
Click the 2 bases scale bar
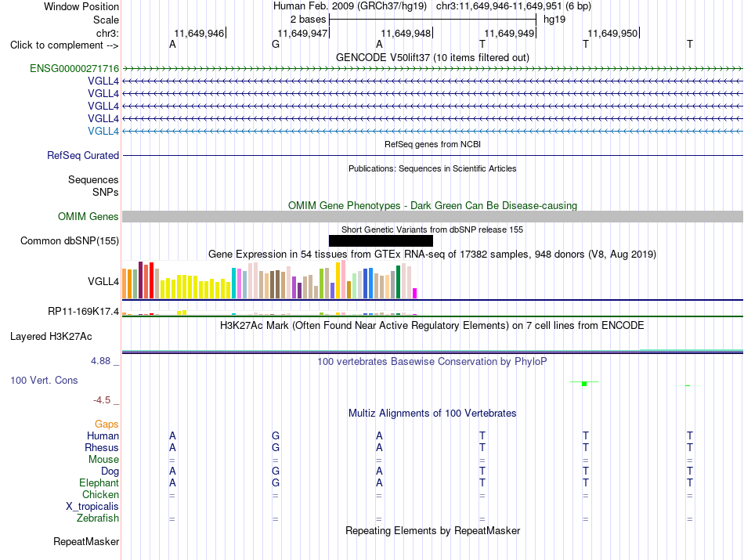click(432, 20)
